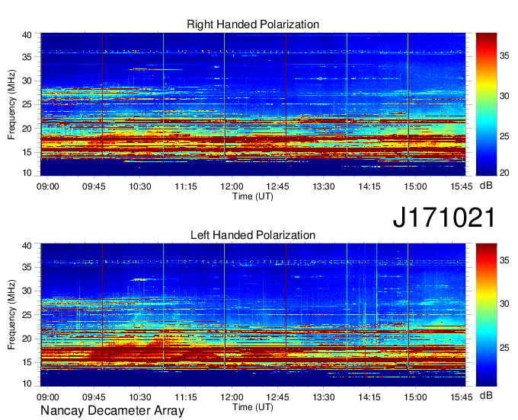Click 'Time (UT)' label under the left-handed plot
The width and height of the screenshot is (518, 420).
(253, 407)
